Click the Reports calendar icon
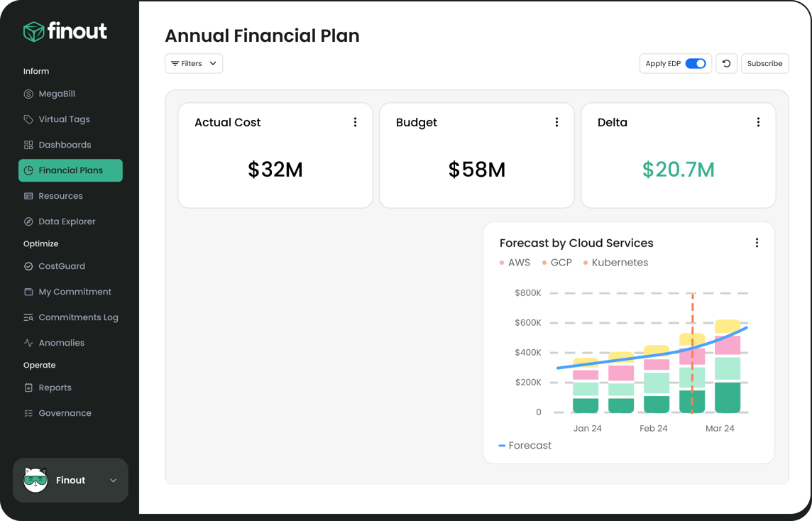812x521 pixels. [x=28, y=388]
